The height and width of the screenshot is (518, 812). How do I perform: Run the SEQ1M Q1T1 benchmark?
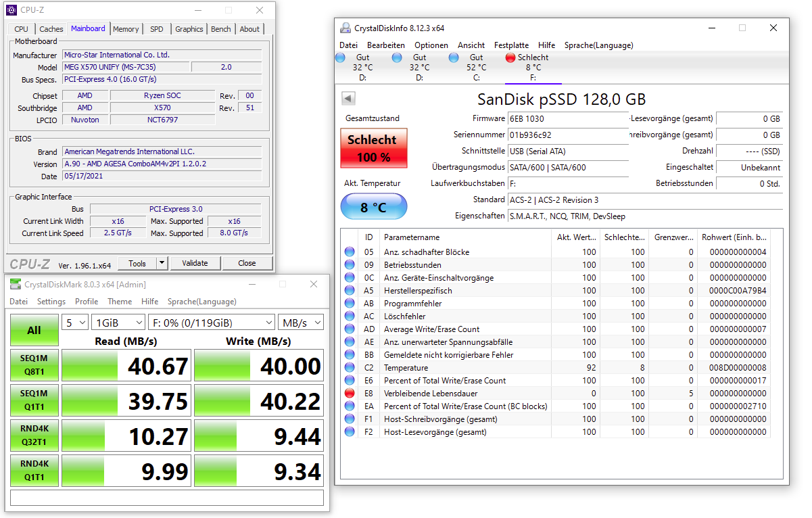[34, 400]
